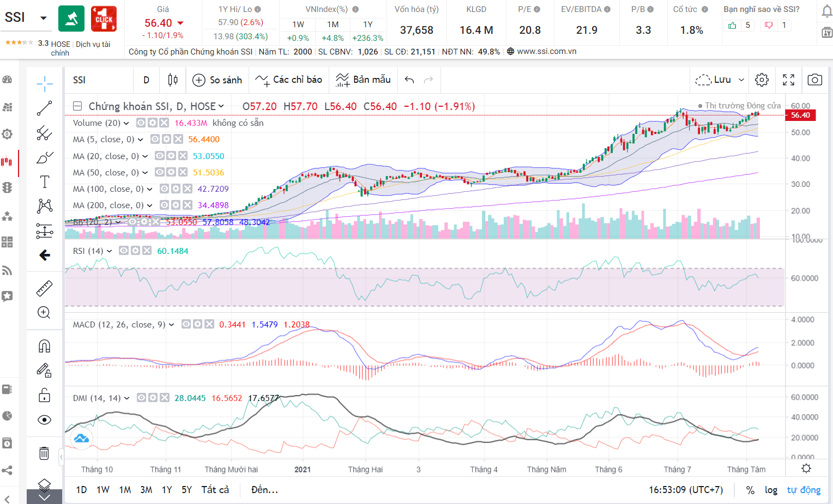Enter fullscreen chart mode

click(x=788, y=80)
